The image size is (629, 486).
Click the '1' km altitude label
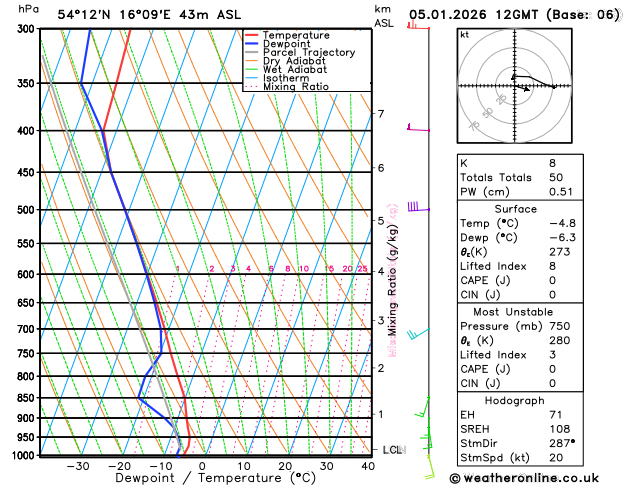[x=381, y=414]
